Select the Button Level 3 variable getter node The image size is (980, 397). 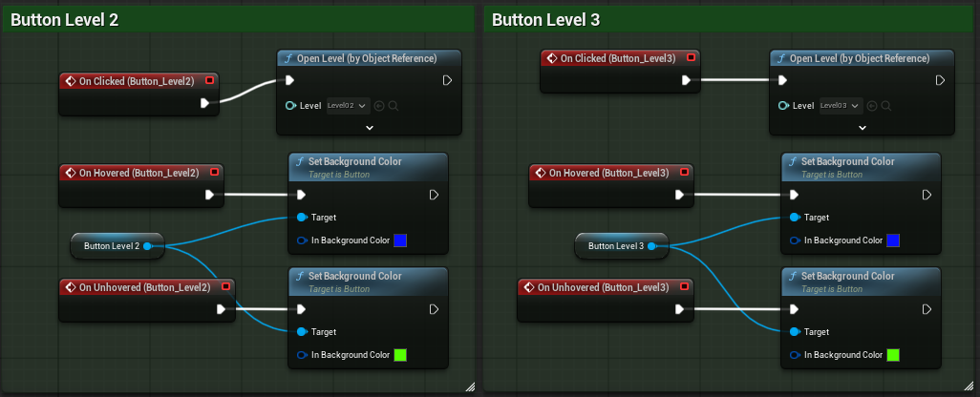pos(622,246)
